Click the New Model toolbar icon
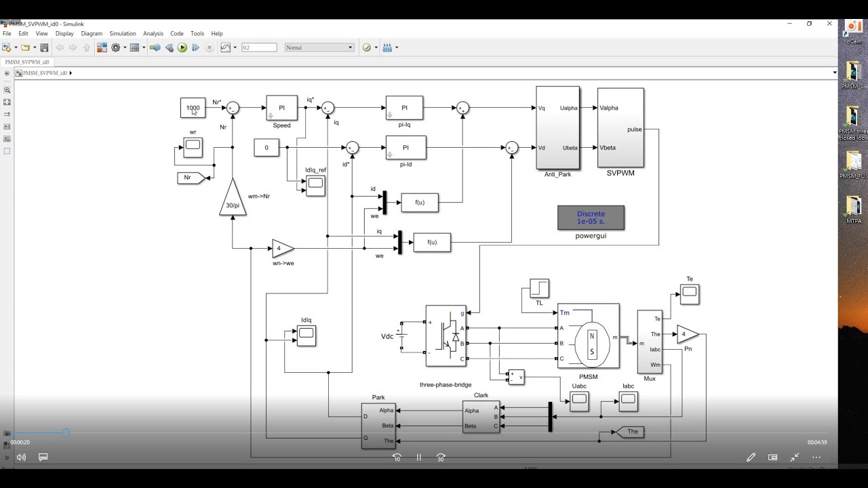 coord(7,47)
